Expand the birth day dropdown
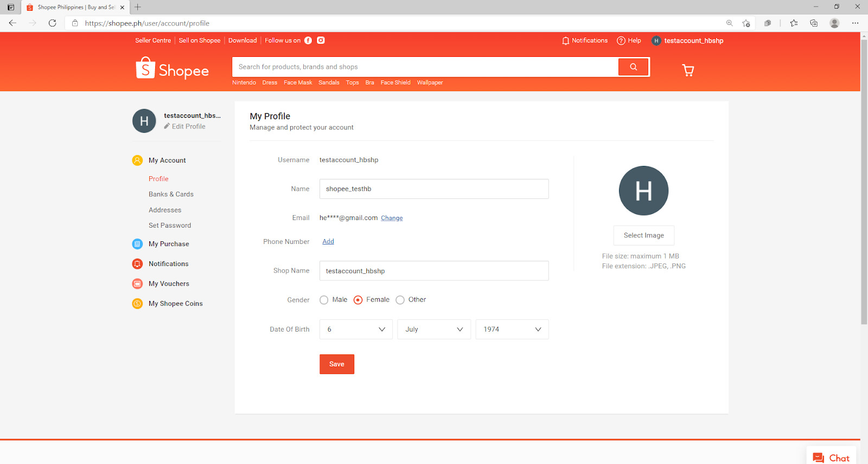The height and width of the screenshot is (464, 868). pyautogui.click(x=356, y=330)
